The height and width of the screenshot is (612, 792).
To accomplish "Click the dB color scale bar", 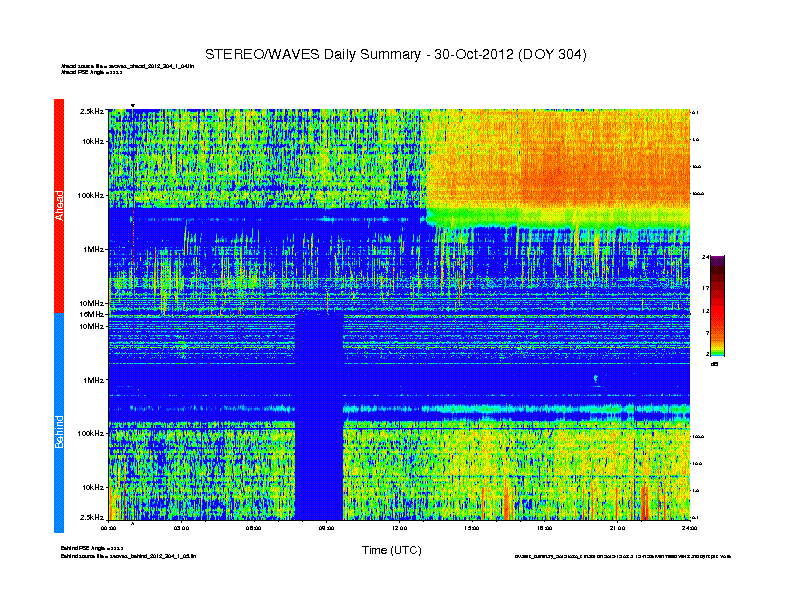I will [x=718, y=306].
